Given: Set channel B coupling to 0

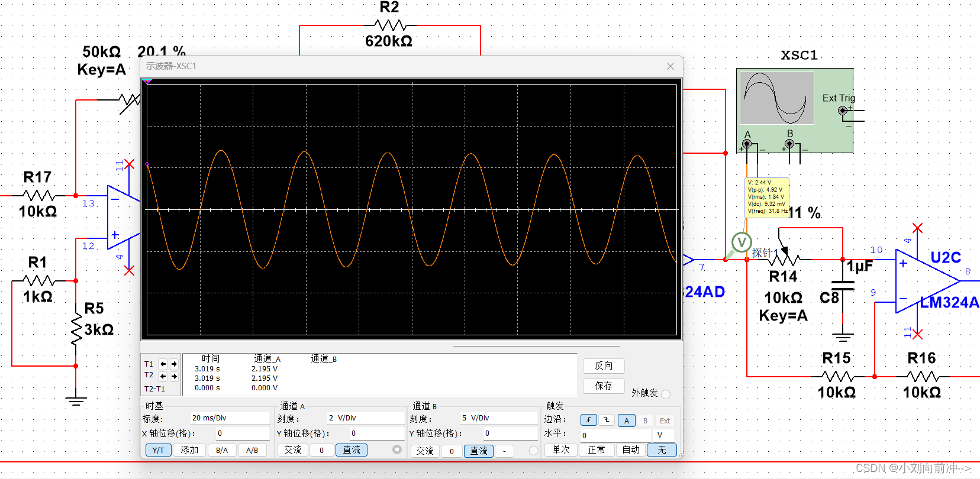Looking at the screenshot, I should (x=452, y=451).
